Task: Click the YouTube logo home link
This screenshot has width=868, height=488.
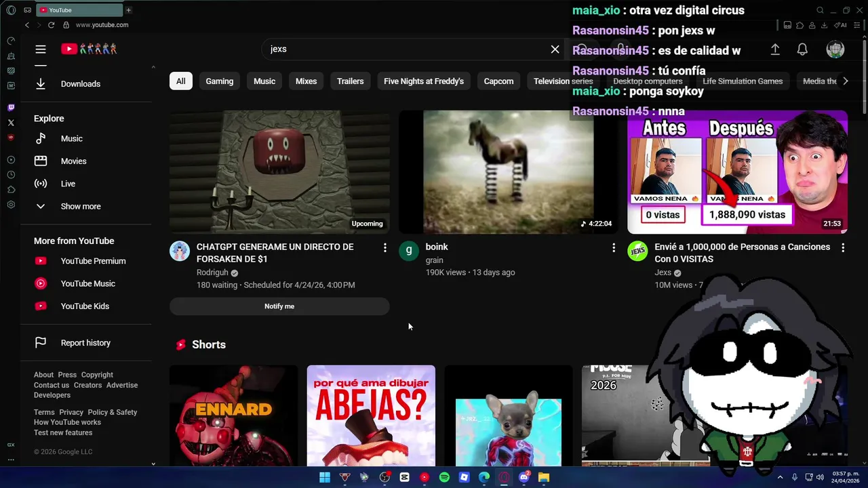Action: pos(89,49)
